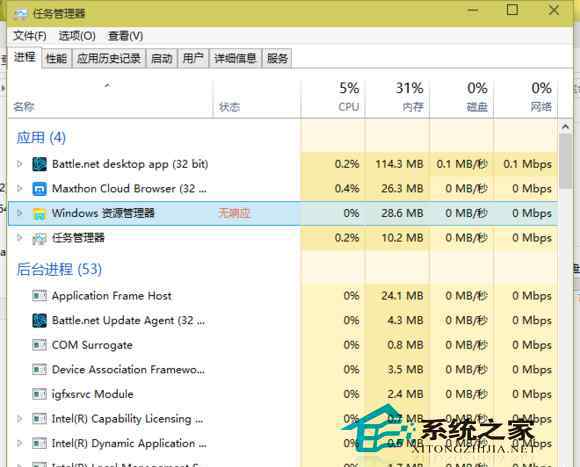
Task: Click the igfxsrvc Module icon
Action: 39,394
